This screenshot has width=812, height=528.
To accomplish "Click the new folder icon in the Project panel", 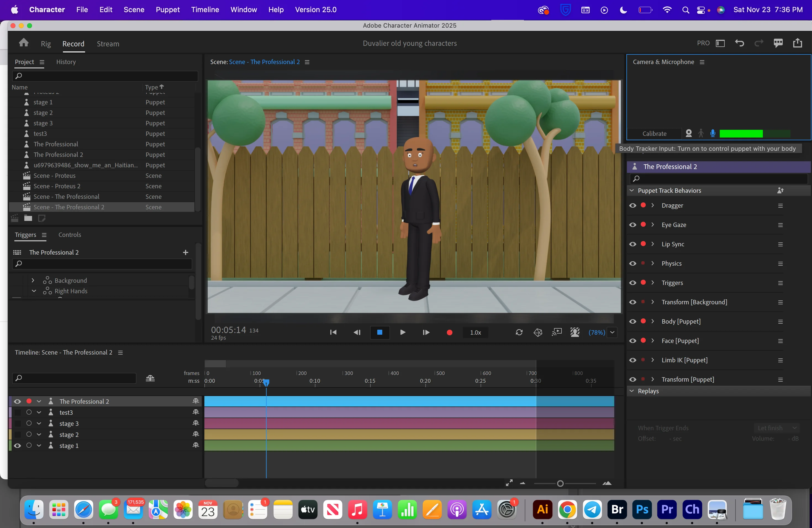I will coord(28,218).
